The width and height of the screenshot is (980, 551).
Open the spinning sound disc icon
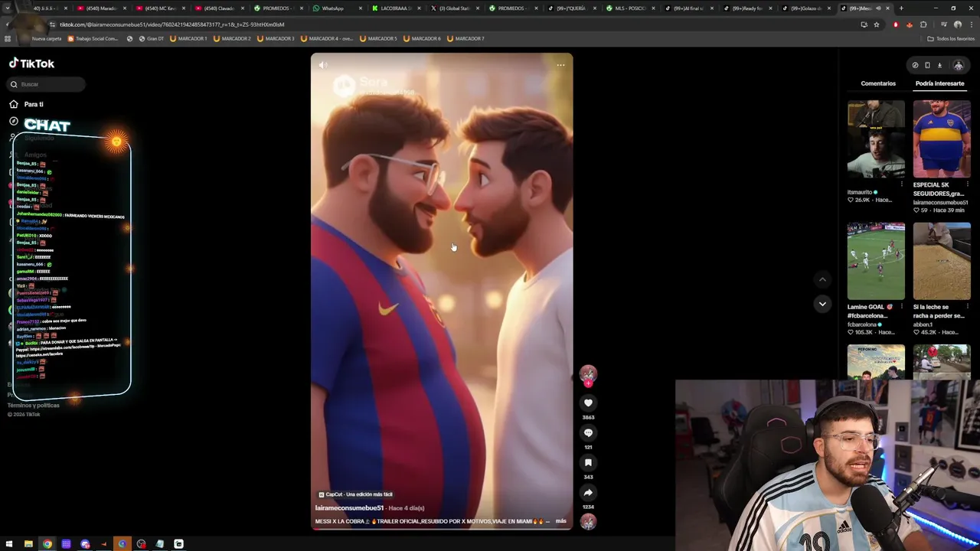pos(588,521)
